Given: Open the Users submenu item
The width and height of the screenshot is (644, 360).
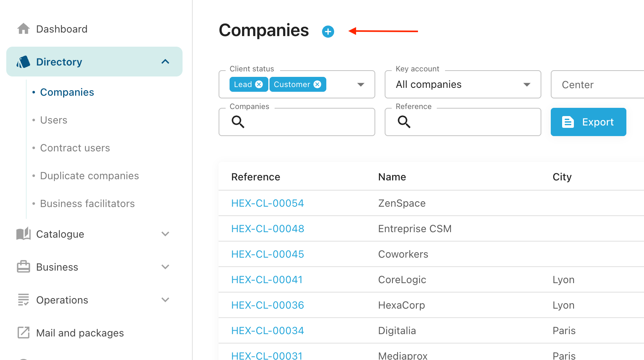Looking at the screenshot, I should 54,120.
